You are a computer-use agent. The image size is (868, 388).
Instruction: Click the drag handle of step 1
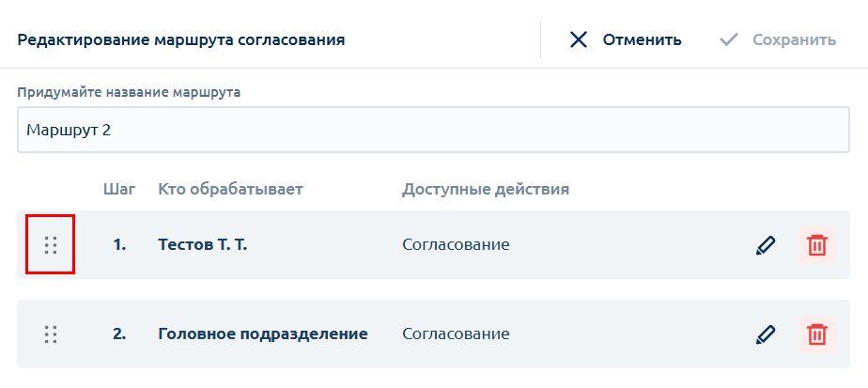(51, 244)
